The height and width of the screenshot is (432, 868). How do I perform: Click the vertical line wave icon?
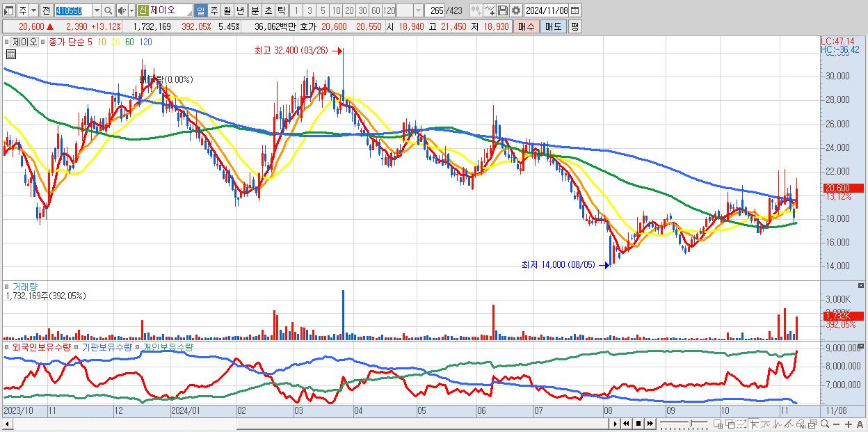[x=778, y=424]
